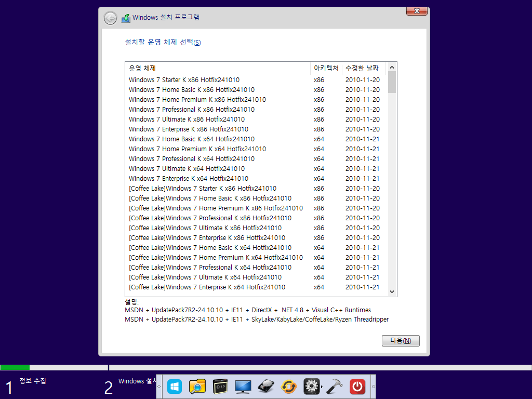
Task: Click the scrollbar down arrow
Action: (x=392, y=292)
